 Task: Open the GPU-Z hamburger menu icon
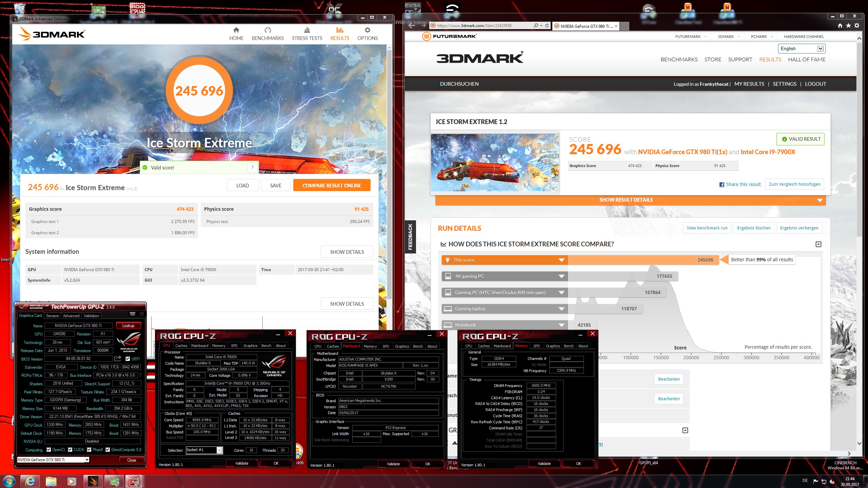click(142, 314)
